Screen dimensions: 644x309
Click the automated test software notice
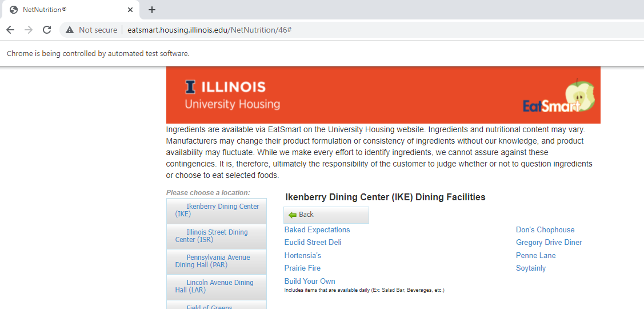pos(98,53)
